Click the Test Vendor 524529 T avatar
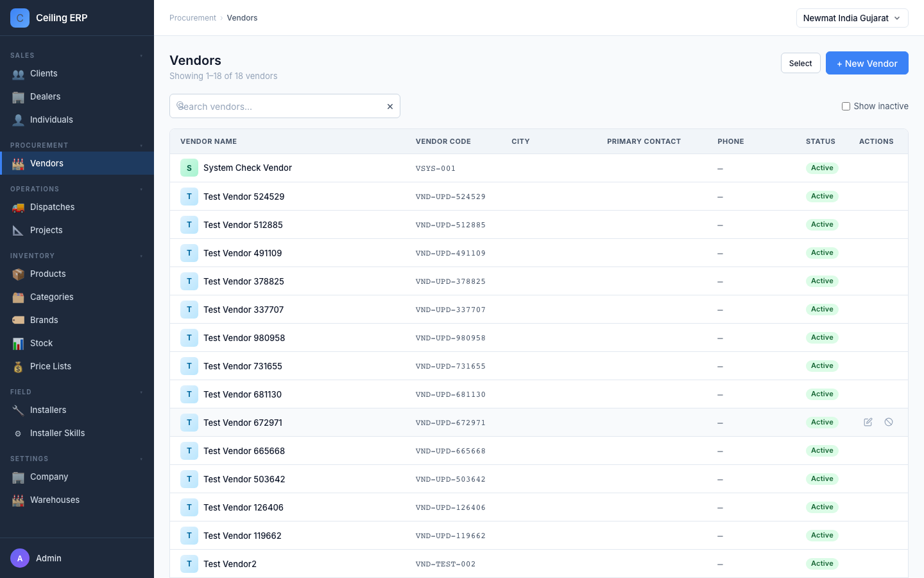The image size is (924, 578). pos(189,197)
